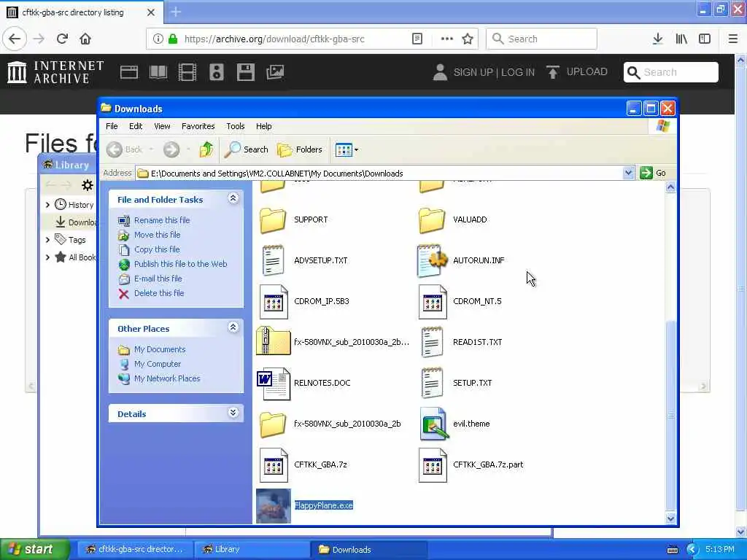Viewport: 747px width, 560px height.
Task: Select the AUTORUN.INF file icon
Action: (x=432, y=260)
